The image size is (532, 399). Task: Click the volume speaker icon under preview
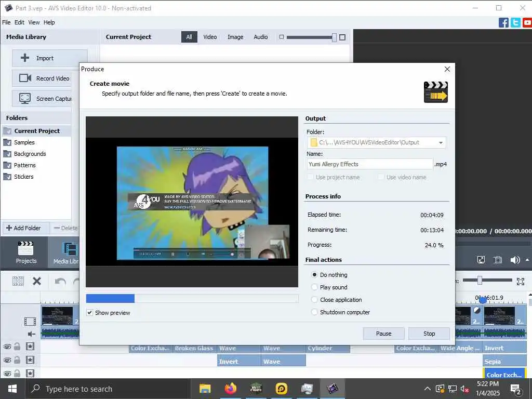(515, 260)
